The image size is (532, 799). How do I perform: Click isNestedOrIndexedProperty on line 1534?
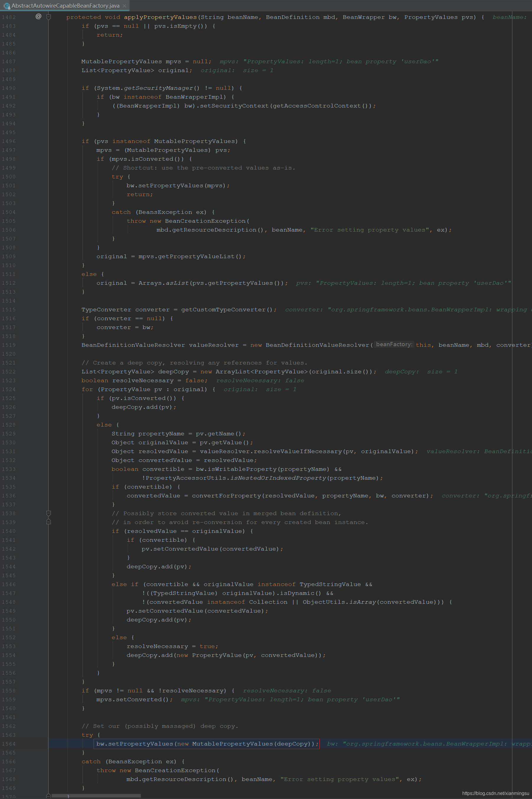(x=278, y=478)
